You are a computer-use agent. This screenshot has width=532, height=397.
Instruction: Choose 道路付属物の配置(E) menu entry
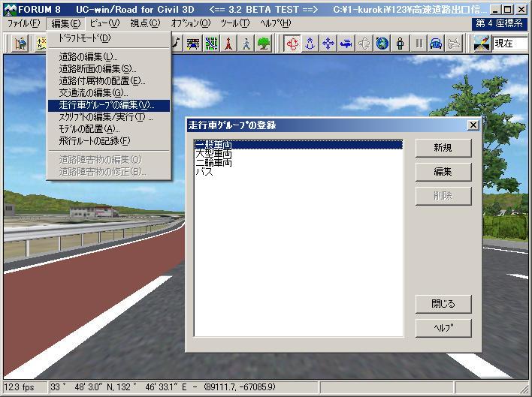[x=108, y=81]
